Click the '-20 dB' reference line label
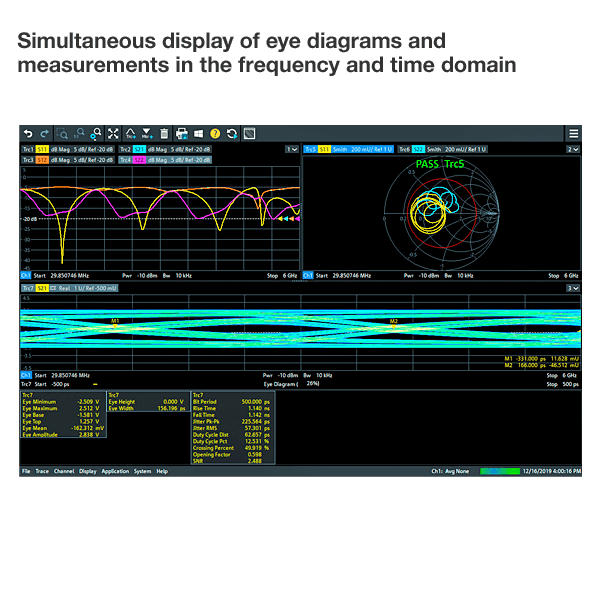The image size is (600, 600). [x=29, y=219]
